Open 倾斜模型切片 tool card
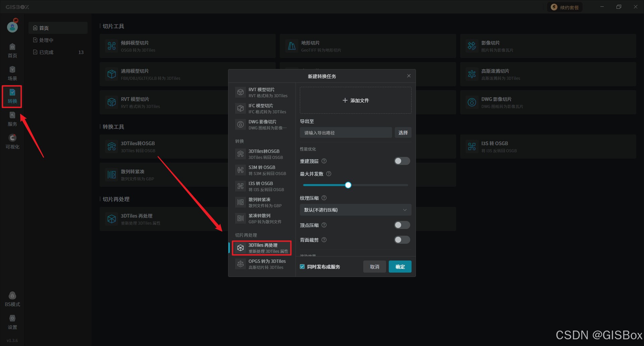The height and width of the screenshot is (346, 644). (x=187, y=46)
